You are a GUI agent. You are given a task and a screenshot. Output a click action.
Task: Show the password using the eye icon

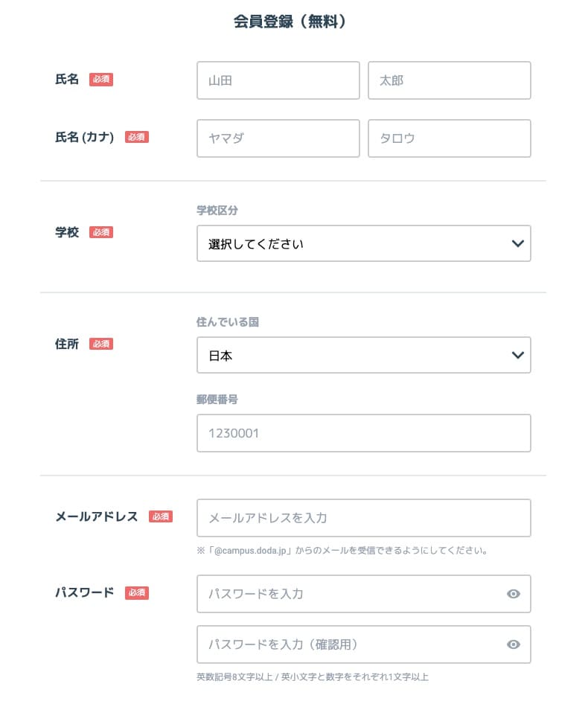[513, 594]
